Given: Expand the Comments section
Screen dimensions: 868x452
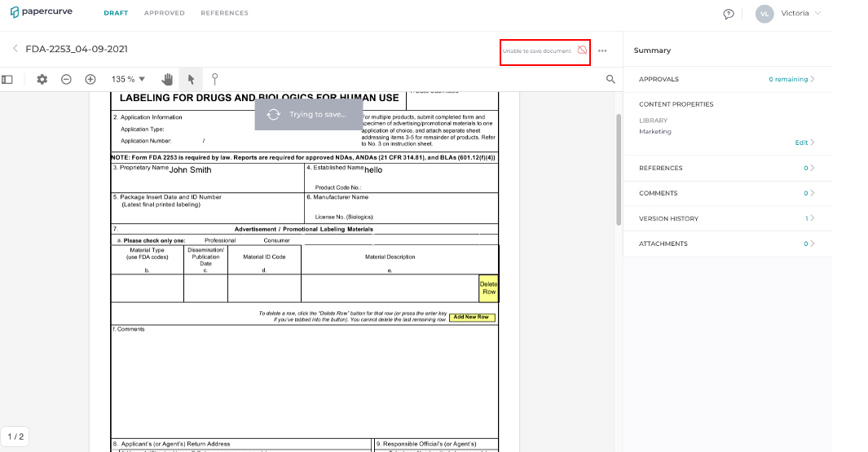Looking at the screenshot, I should (727, 193).
